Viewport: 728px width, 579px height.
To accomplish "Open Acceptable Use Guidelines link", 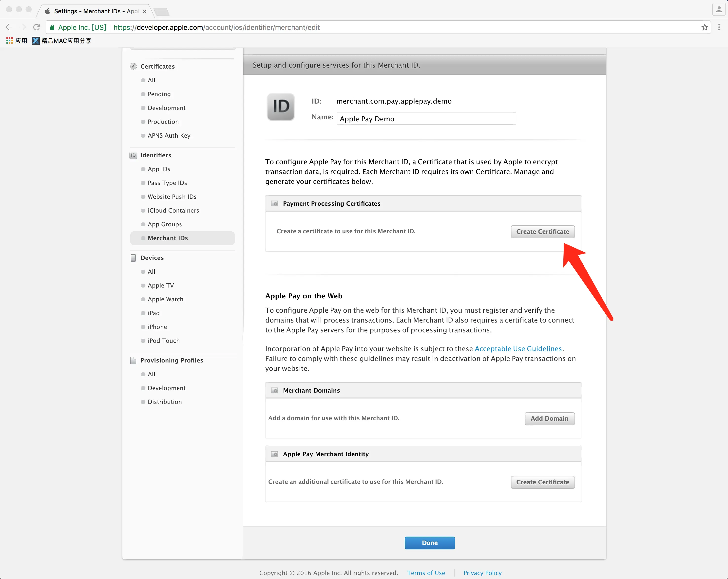I will pyautogui.click(x=518, y=348).
